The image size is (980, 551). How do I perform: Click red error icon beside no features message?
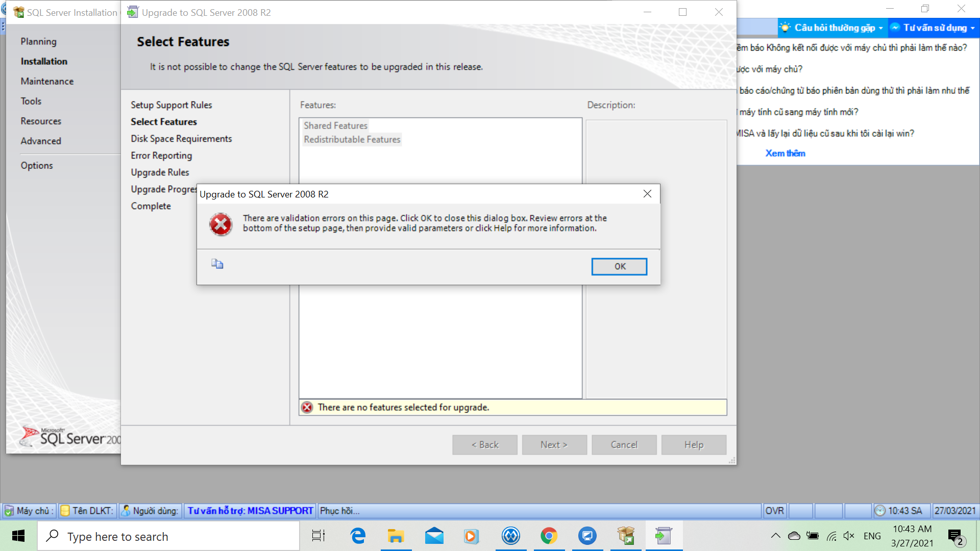pyautogui.click(x=307, y=407)
